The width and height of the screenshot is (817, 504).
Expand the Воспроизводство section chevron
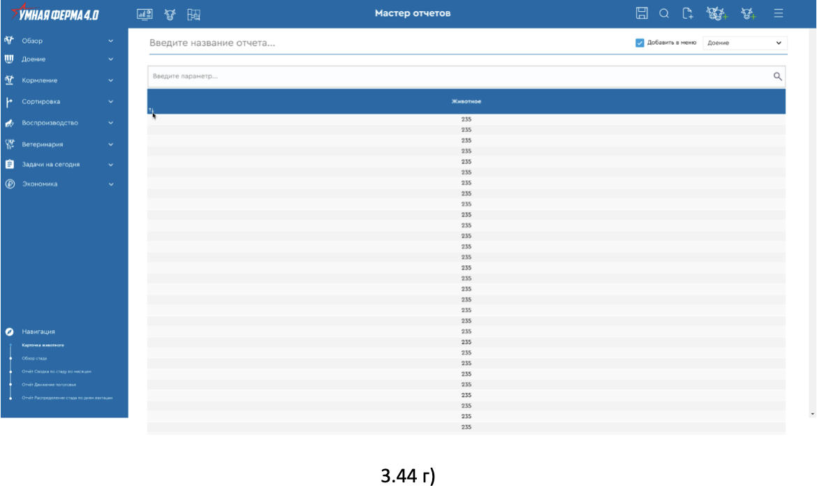(x=110, y=123)
